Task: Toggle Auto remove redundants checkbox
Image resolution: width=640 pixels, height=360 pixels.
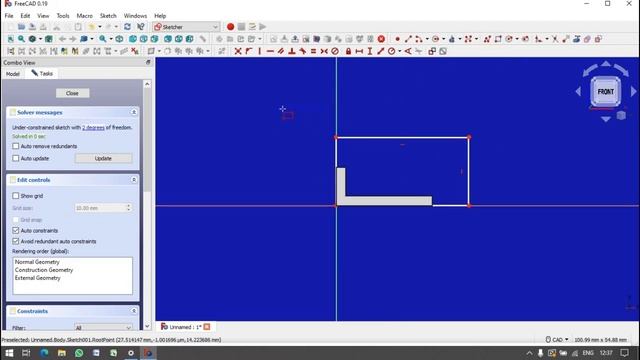Action: pyautogui.click(x=16, y=146)
